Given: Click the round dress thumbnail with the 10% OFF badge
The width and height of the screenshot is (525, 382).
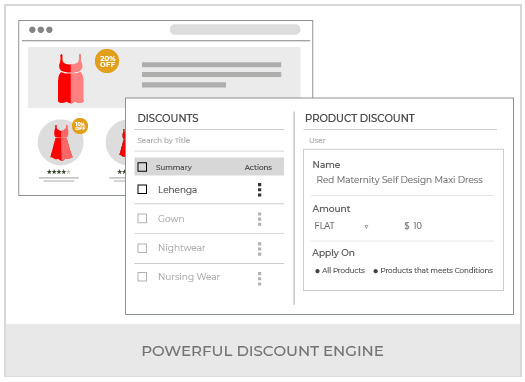Looking at the screenshot, I should coord(61,142).
